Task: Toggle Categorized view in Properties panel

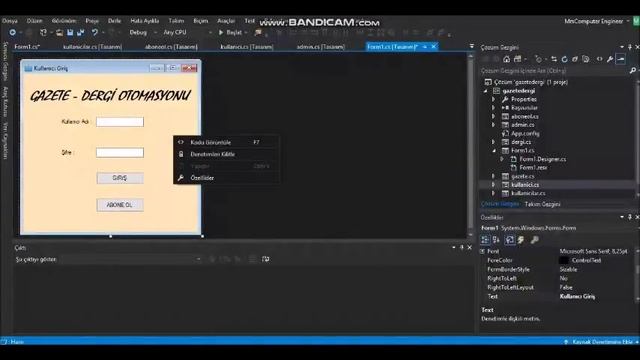Action: pos(485,240)
